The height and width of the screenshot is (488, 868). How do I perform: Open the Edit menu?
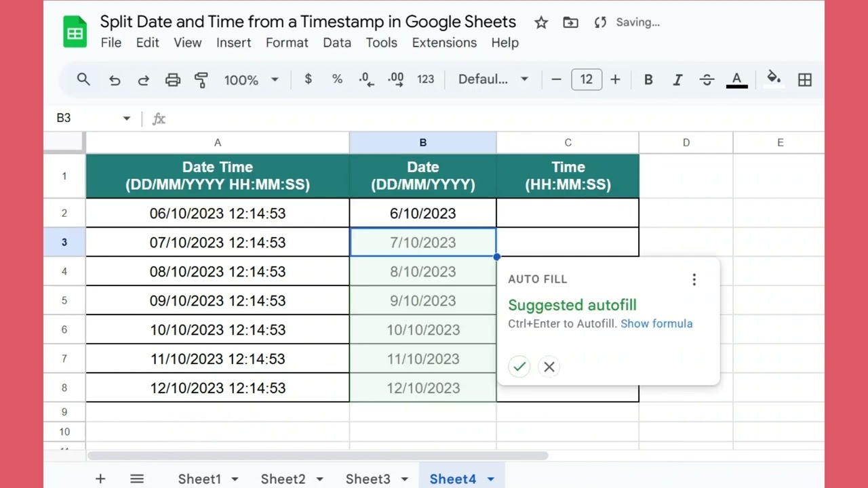point(147,43)
